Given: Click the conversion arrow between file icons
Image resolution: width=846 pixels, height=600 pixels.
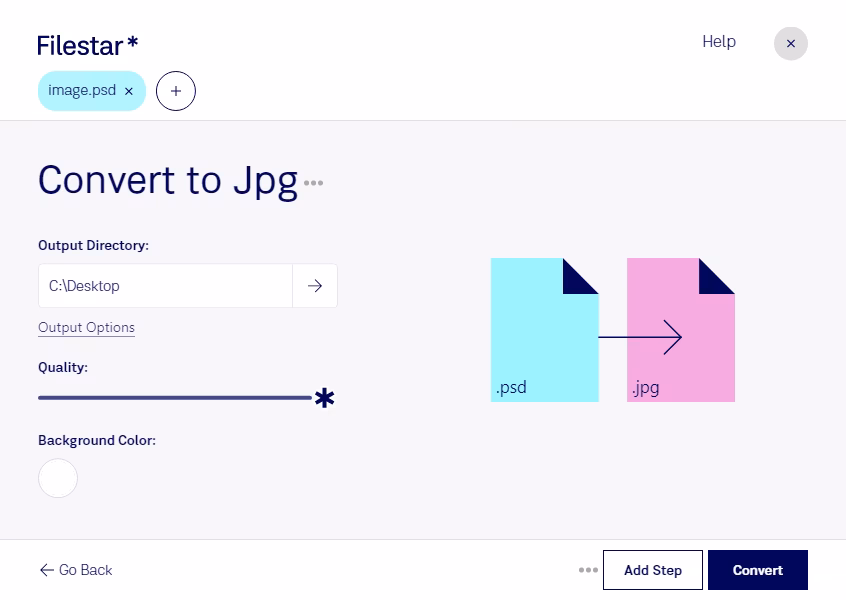Looking at the screenshot, I should [x=640, y=337].
